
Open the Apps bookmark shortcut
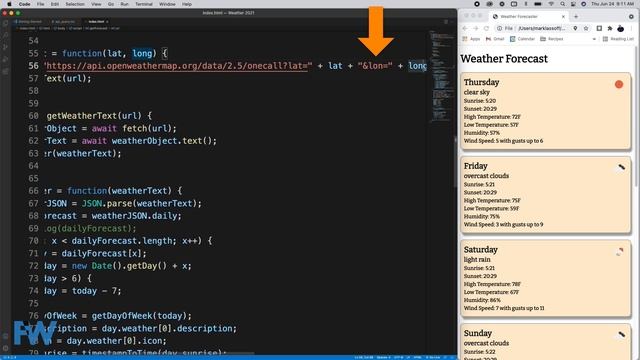[471, 39]
